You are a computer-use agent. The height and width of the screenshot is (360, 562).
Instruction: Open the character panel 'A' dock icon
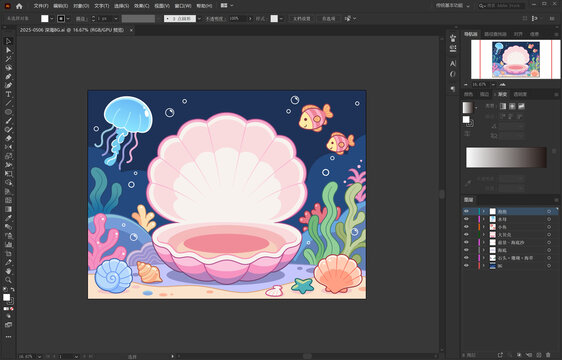453,63
